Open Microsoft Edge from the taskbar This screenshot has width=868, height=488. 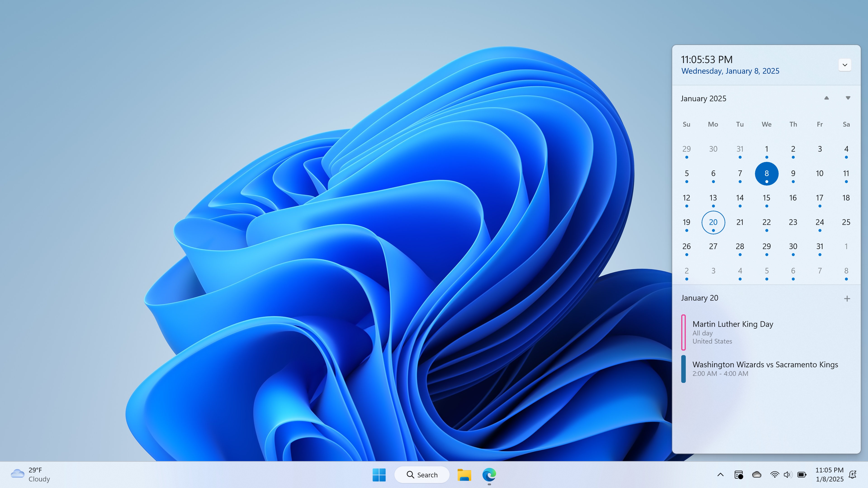pos(489,475)
